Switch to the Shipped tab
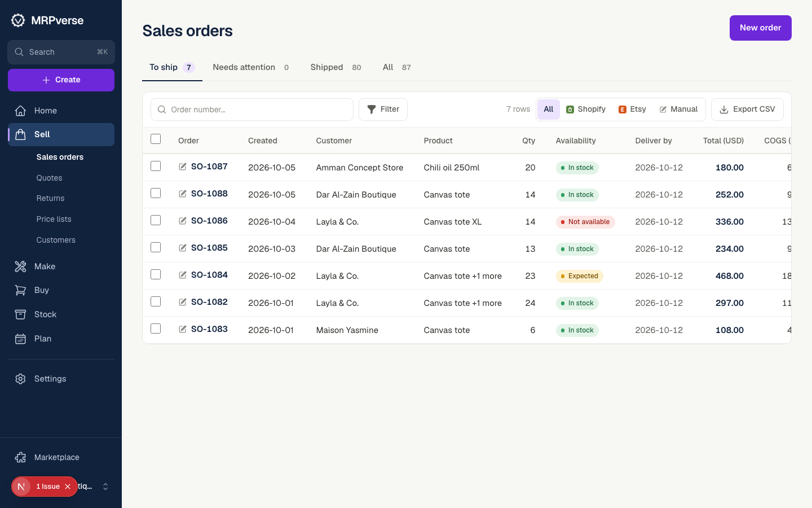 336,67
